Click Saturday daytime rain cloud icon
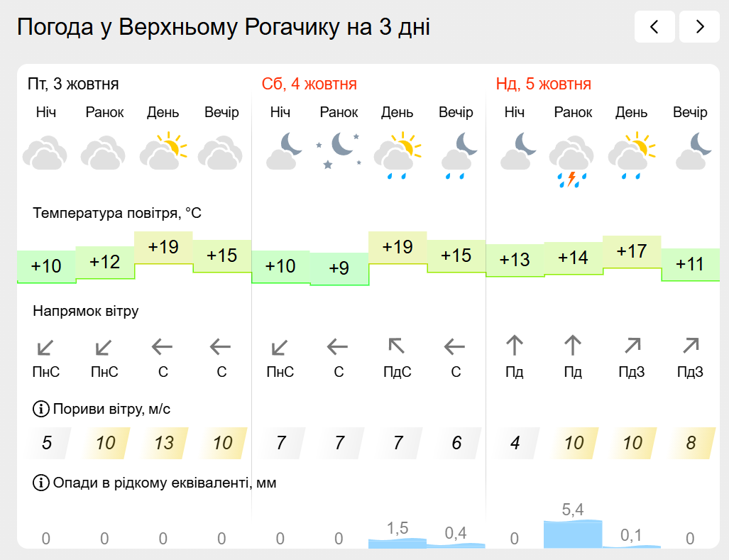Image resolution: width=729 pixels, height=560 pixels. (x=398, y=155)
